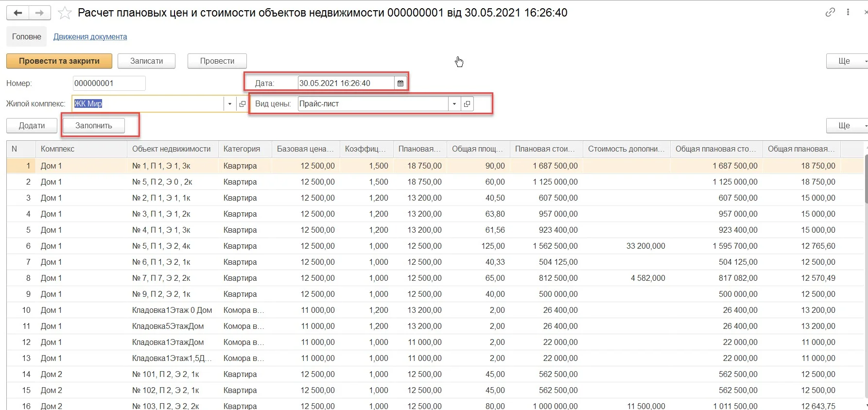The width and height of the screenshot is (868, 410).
Task: Go forward with the right arrow button
Action: point(40,13)
